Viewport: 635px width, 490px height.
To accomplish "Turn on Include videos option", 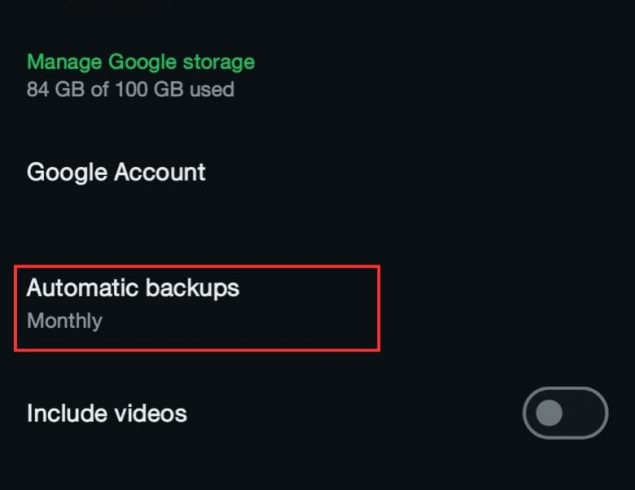I will (x=565, y=413).
